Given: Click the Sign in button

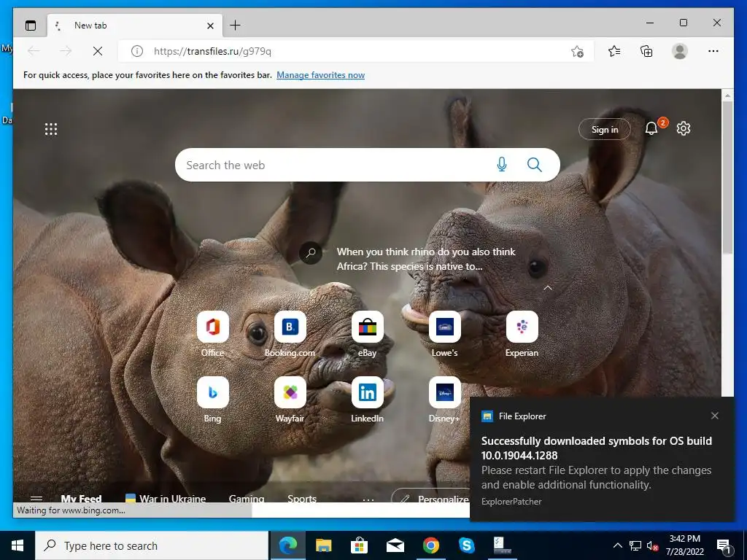Looking at the screenshot, I should click(x=605, y=129).
